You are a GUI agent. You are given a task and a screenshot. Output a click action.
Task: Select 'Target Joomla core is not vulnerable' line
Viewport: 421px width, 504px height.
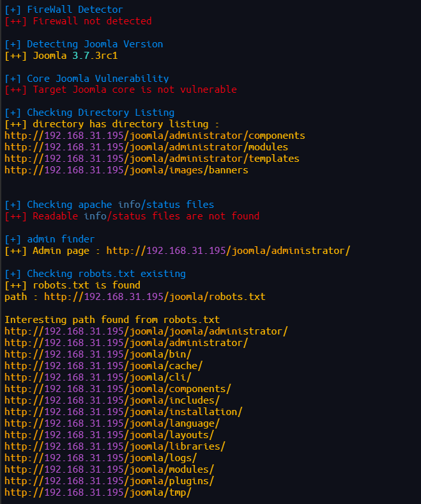click(x=121, y=90)
